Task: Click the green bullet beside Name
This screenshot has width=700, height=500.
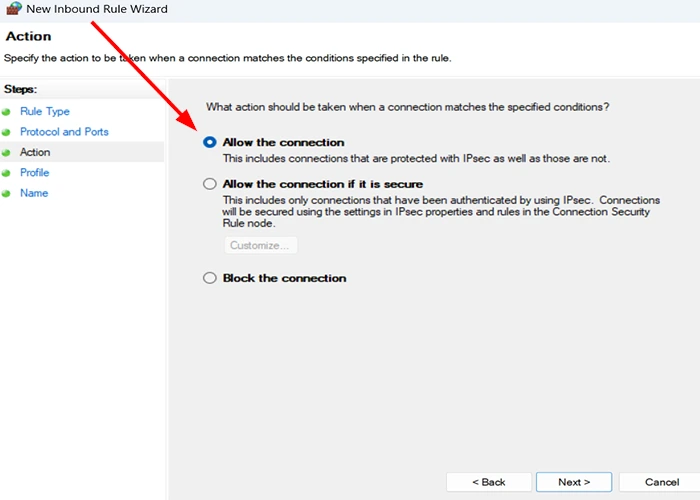Action: pos(6,194)
